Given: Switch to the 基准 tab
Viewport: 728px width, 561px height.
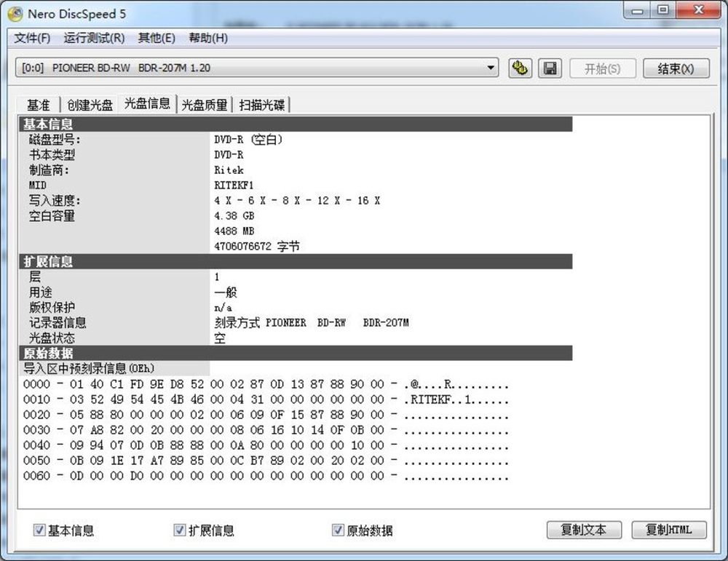Looking at the screenshot, I should pos(38,105).
